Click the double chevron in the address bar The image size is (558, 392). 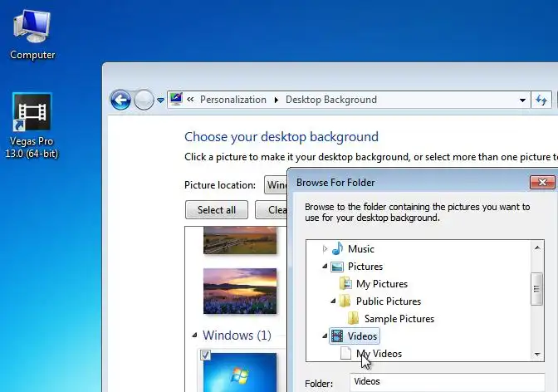tap(190, 100)
